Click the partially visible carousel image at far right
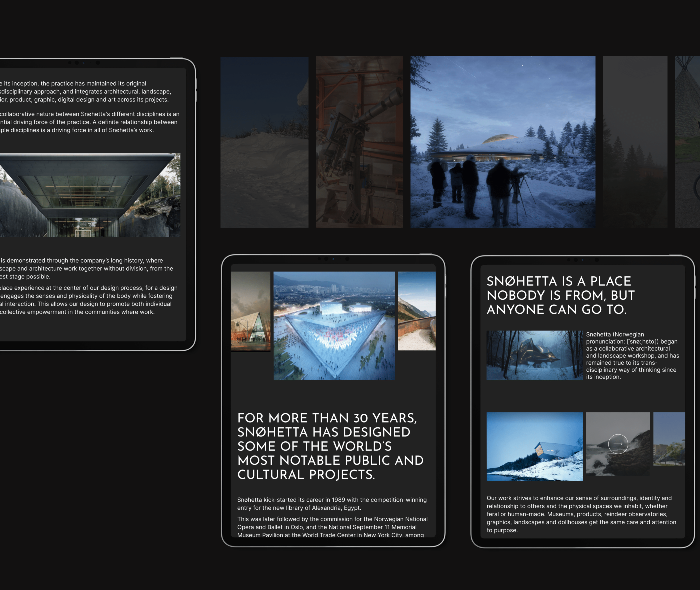700x590 pixels. [669, 438]
